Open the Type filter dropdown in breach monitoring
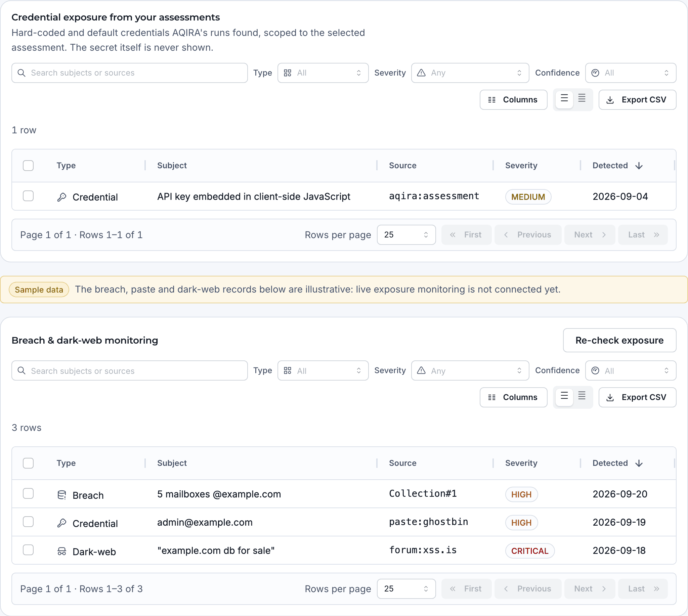Image resolution: width=688 pixels, height=616 pixels. coord(323,370)
